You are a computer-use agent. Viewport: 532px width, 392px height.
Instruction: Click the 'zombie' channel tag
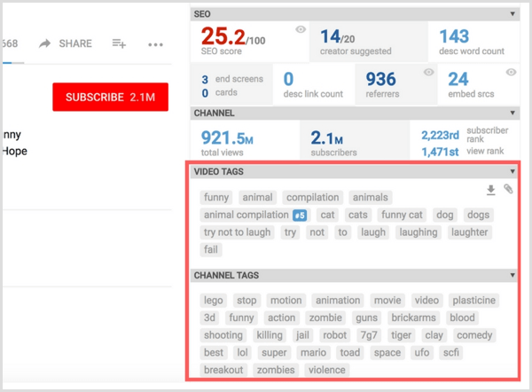click(x=325, y=318)
